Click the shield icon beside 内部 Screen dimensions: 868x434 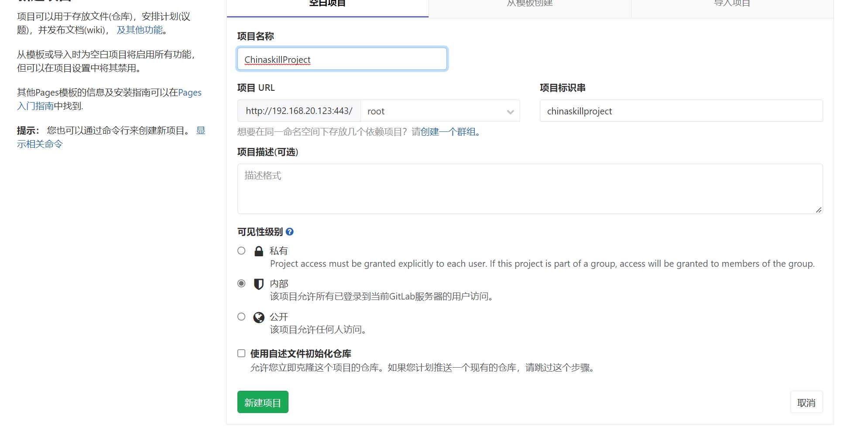(x=259, y=284)
